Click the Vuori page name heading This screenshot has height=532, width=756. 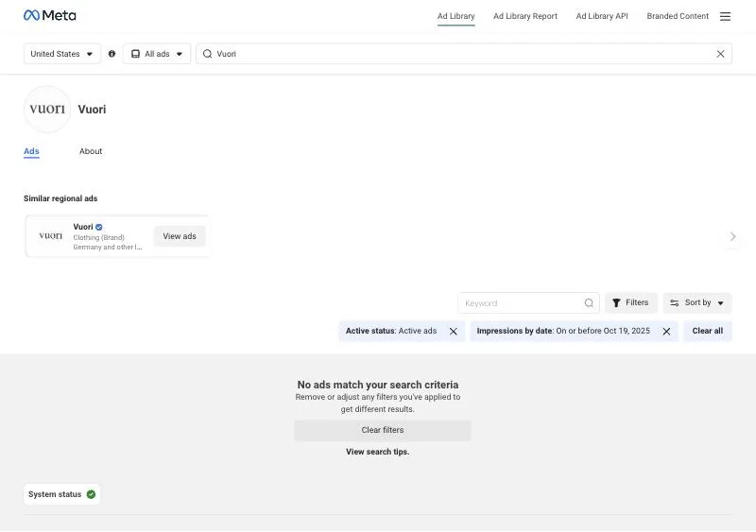click(92, 110)
